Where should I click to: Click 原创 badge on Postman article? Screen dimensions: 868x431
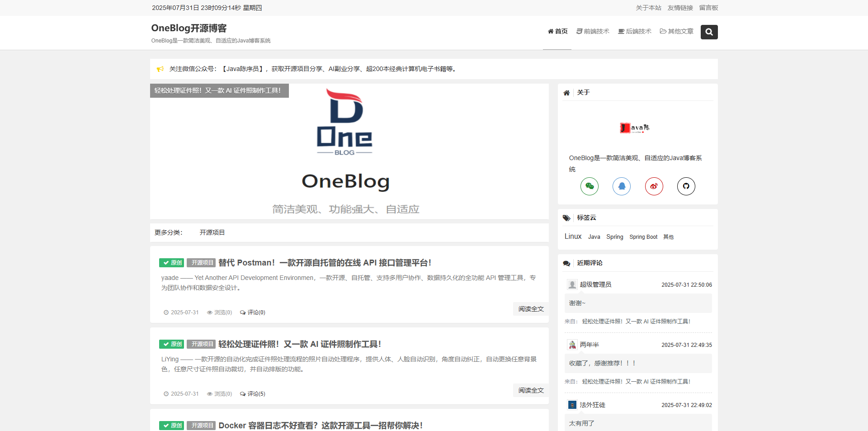point(171,263)
